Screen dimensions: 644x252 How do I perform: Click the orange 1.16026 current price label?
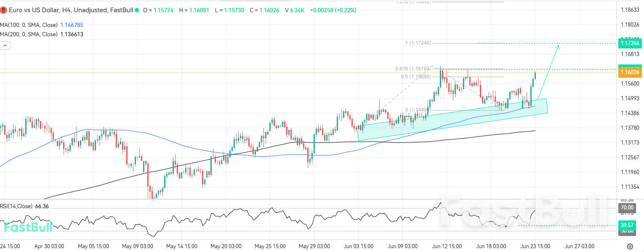click(630, 72)
